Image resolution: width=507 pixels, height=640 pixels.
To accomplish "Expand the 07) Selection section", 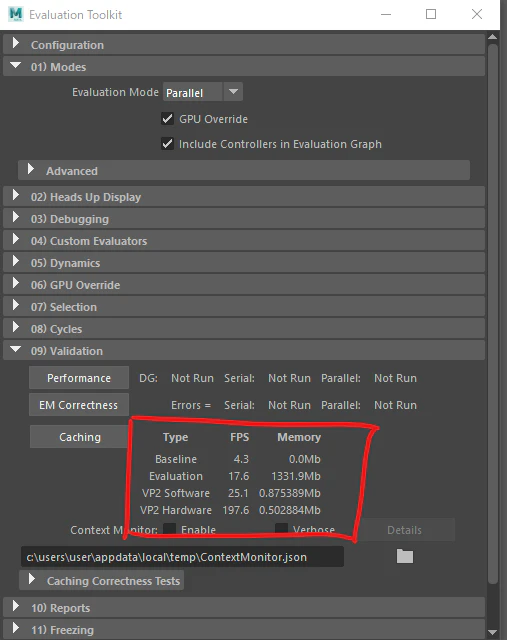I will (244, 307).
